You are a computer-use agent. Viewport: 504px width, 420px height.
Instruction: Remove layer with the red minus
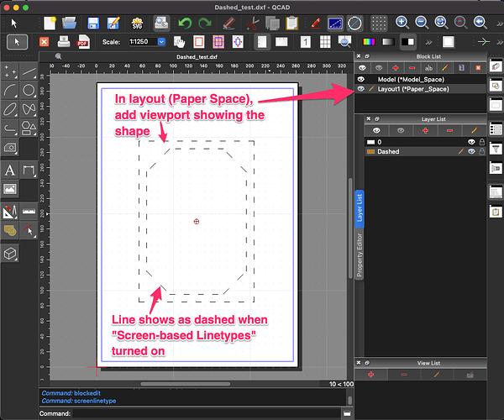(449, 130)
